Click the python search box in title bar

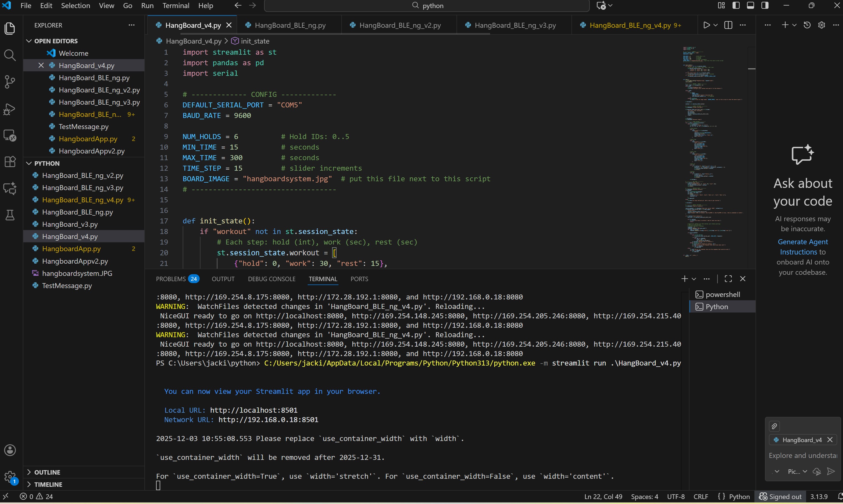pos(427,6)
